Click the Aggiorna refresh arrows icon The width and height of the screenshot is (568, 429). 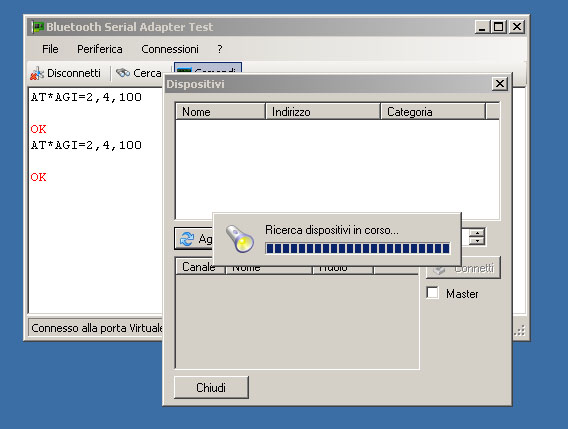(x=187, y=239)
